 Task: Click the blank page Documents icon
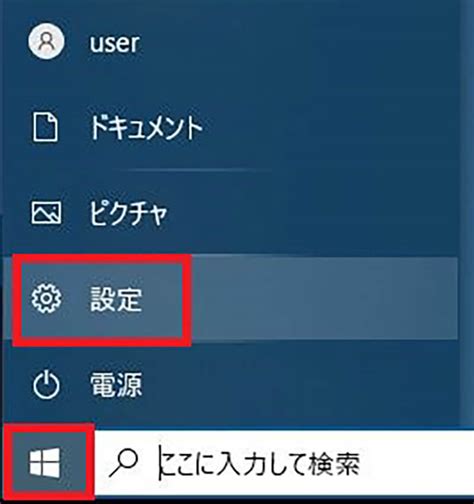point(45,127)
